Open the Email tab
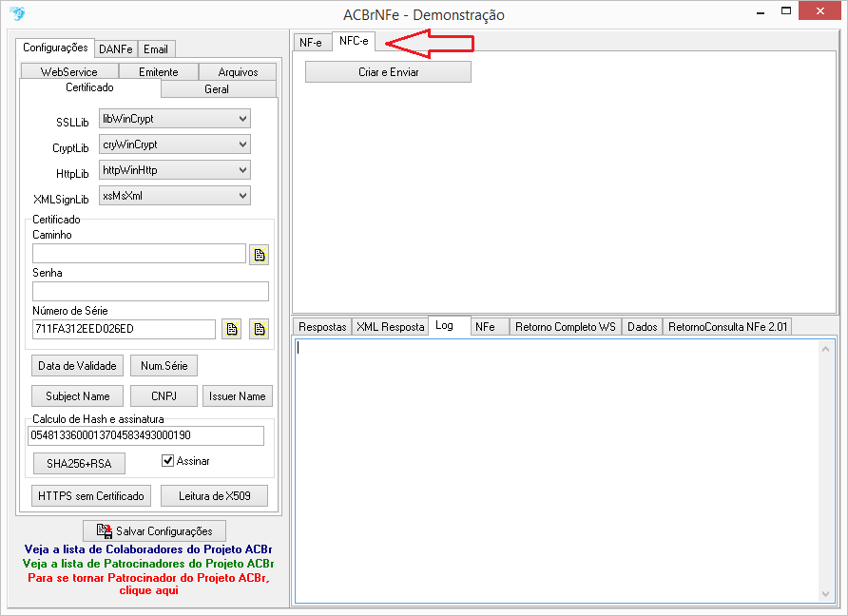The width and height of the screenshot is (848, 616). pos(156,49)
